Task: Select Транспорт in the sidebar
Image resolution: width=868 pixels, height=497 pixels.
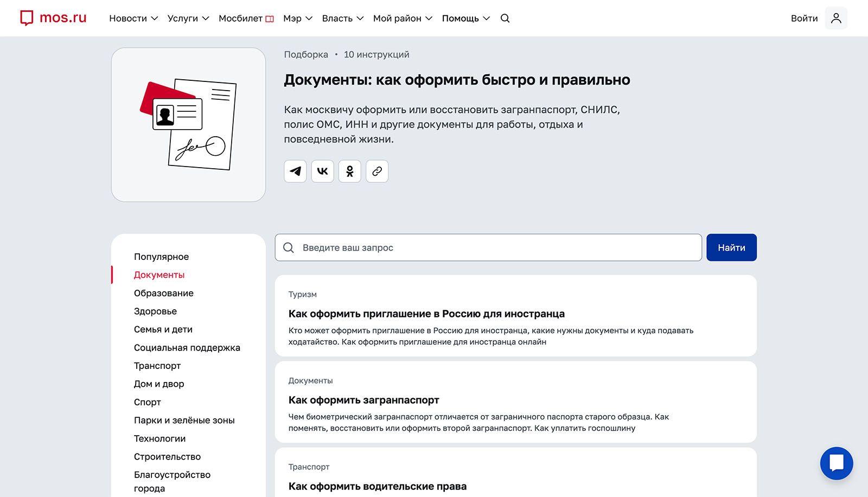Action: pyautogui.click(x=157, y=366)
